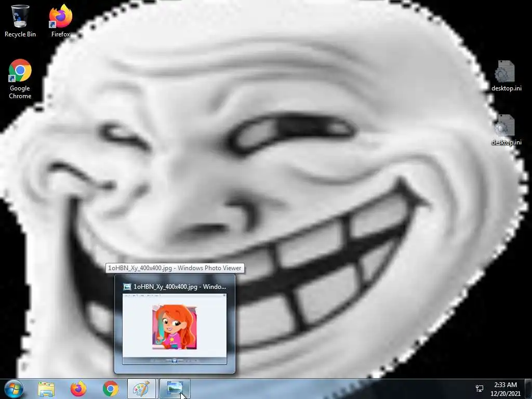Select the Firefox desktop shortcut

click(60, 20)
